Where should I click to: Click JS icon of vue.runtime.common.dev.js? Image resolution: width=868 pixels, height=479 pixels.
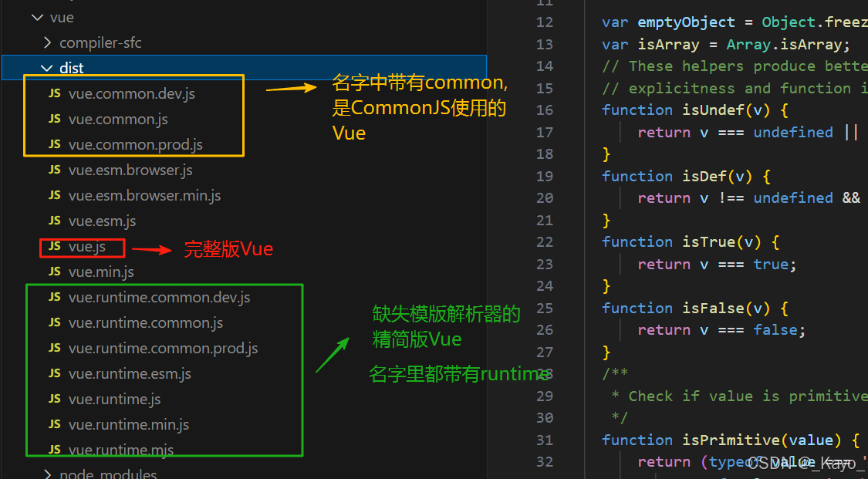click(54, 297)
